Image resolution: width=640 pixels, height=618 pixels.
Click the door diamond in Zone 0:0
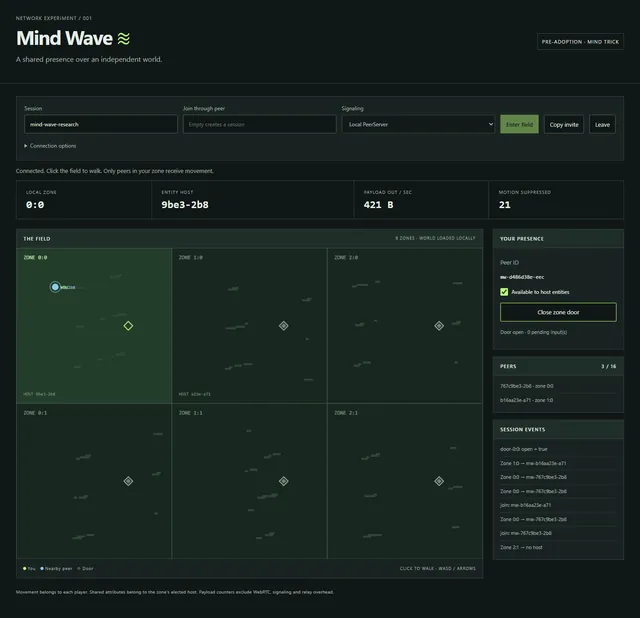point(128,326)
